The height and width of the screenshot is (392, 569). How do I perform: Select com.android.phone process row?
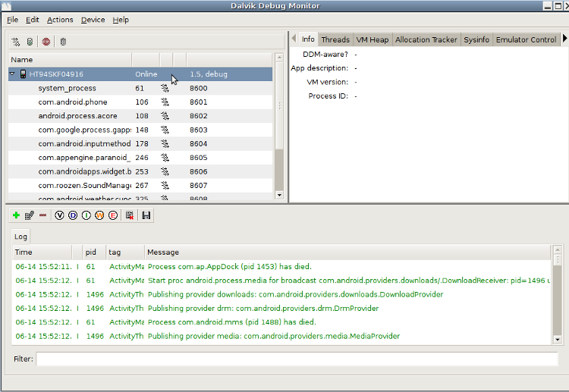point(73,102)
